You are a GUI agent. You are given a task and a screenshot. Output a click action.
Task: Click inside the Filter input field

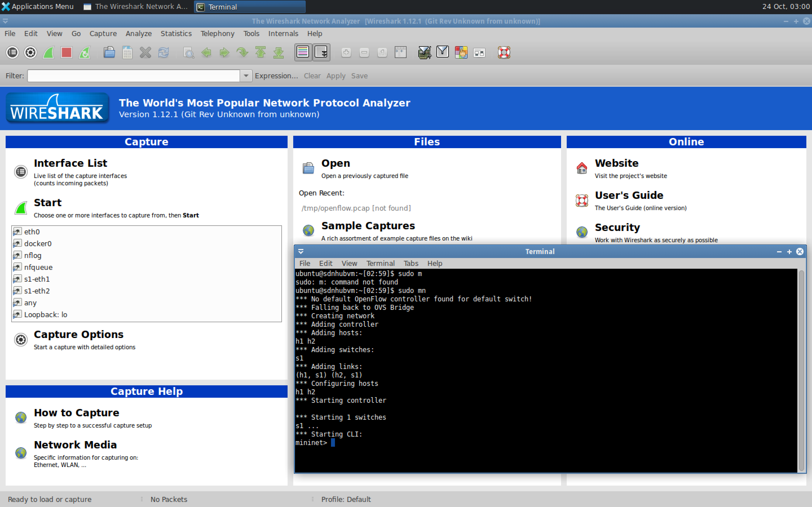134,76
